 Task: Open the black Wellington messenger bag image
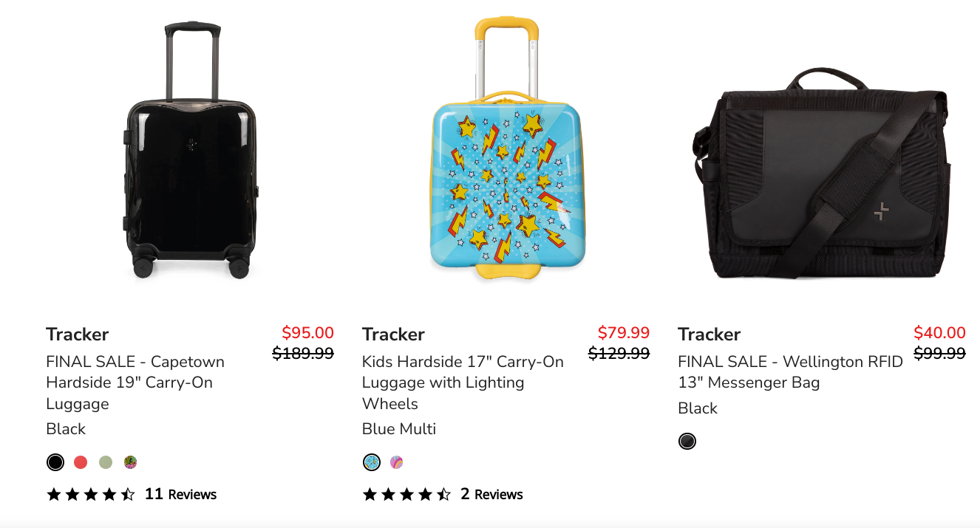click(822, 174)
